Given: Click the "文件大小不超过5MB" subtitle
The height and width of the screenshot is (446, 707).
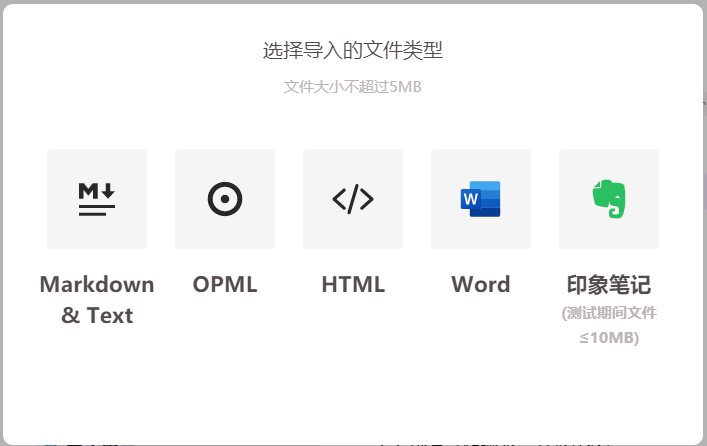Looking at the screenshot, I should tap(353, 87).
